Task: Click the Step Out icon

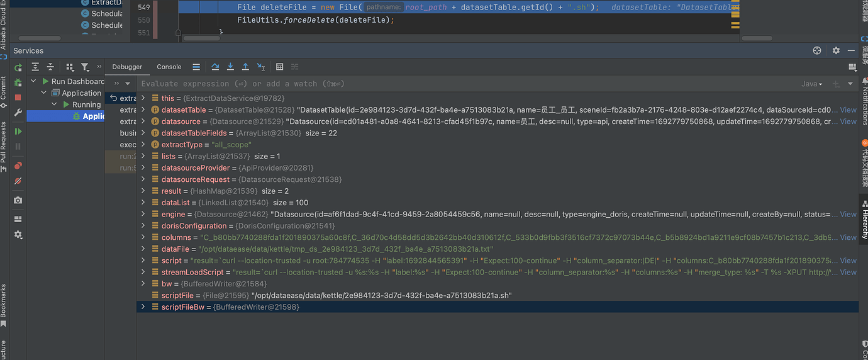Action: (x=245, y=67)
